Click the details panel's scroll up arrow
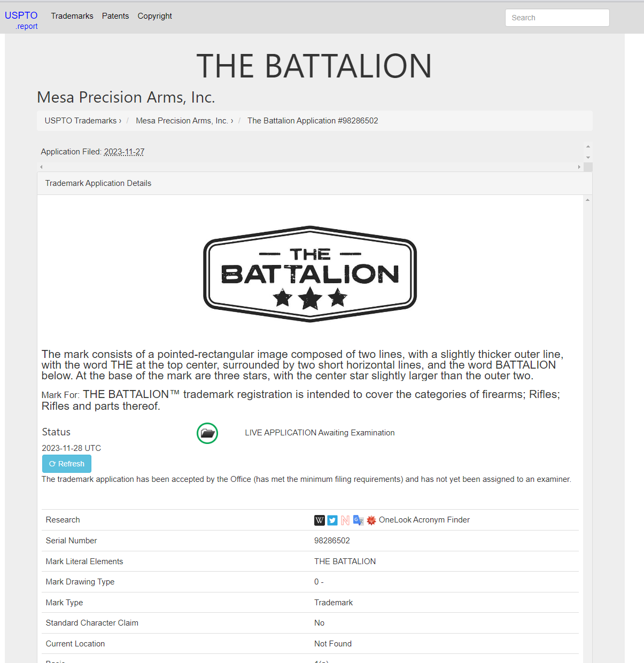The width and height of the screenshot is (644, 663). click(x=588, y=200)
